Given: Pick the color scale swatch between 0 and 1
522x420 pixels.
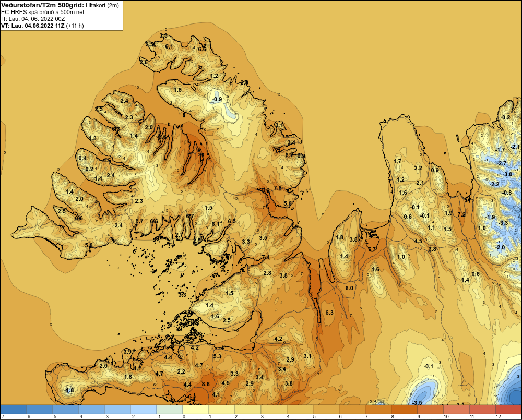Looking at the screenshot, I should pos(196,410).
